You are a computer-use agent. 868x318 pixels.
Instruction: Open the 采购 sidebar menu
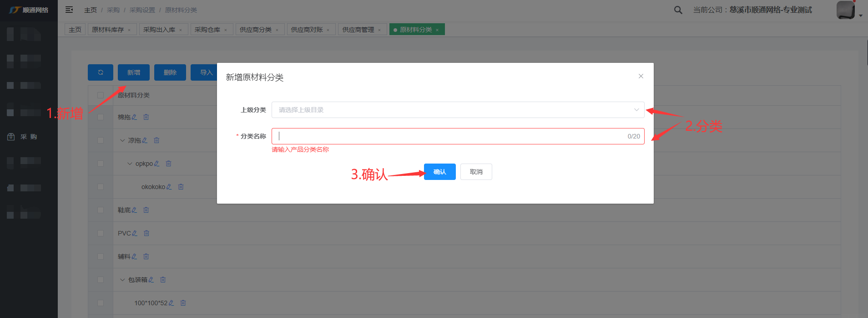[x=28, y=137]
